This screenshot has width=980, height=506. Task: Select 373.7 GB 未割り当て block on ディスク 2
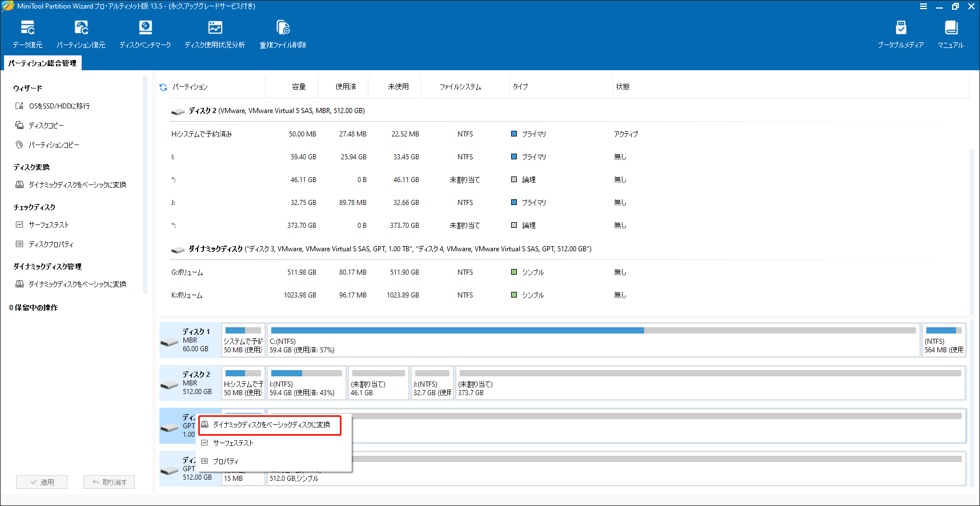point(710,383)
